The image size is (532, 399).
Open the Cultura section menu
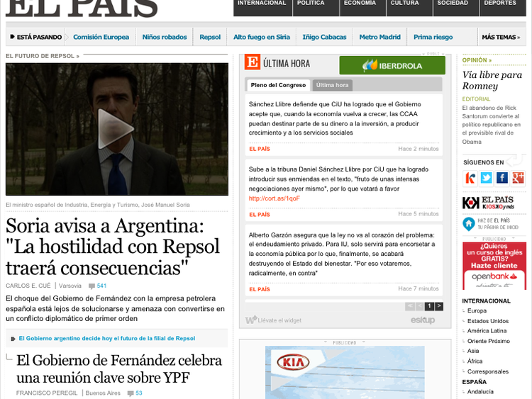coord(409,7)
